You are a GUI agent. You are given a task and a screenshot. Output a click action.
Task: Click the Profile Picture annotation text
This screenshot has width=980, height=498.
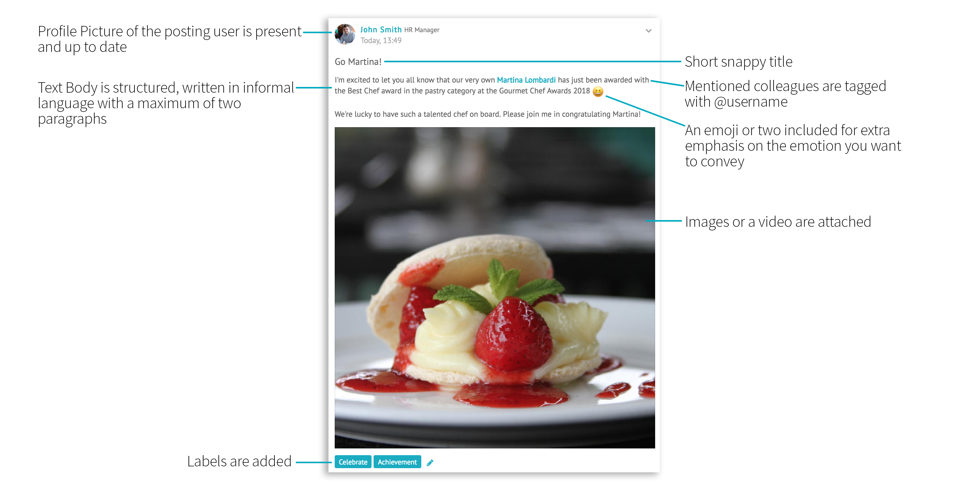[x=170, y=39]
